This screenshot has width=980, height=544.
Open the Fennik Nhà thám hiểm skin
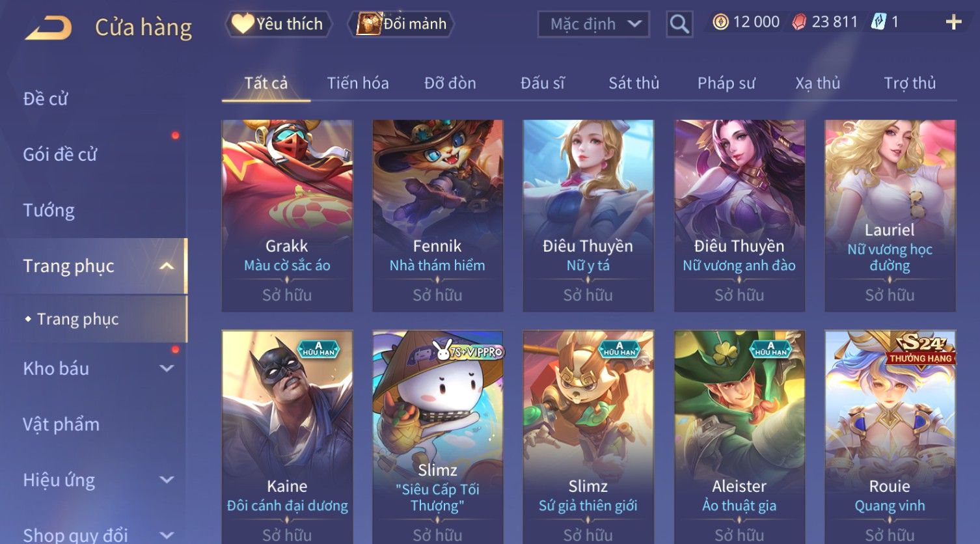click(x=437, y=215)
